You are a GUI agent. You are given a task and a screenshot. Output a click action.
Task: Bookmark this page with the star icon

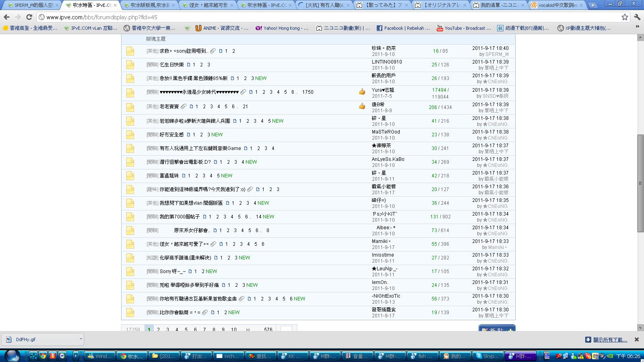(x=624, y=17)
